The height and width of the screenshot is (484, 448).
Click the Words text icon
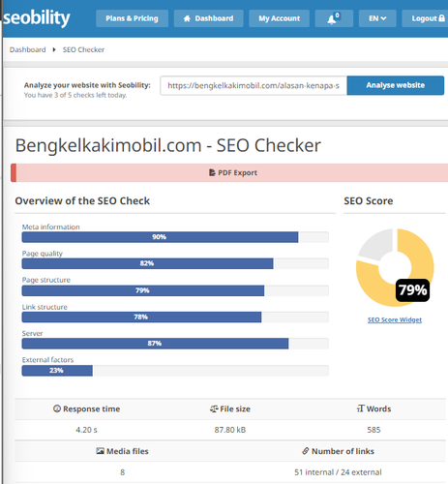(x=361, y=408)
